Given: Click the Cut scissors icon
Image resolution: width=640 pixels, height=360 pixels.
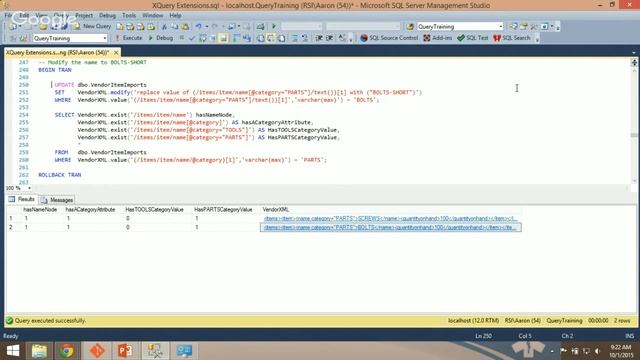Looking at the screenshot, I should click(164, 27).
